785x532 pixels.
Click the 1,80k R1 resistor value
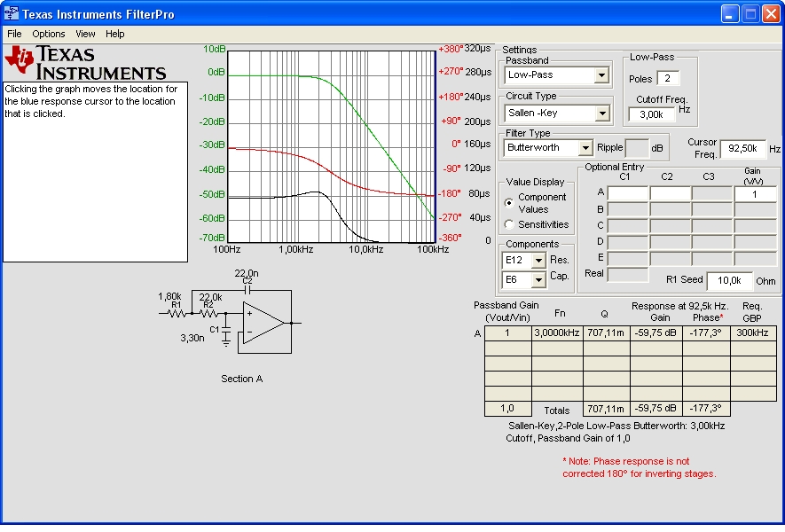tap(169, 296)
